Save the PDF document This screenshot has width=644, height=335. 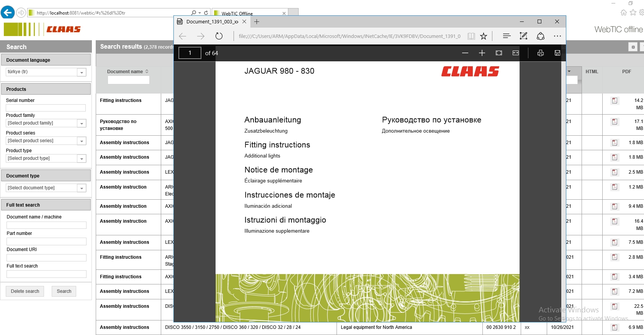(557, 53)
